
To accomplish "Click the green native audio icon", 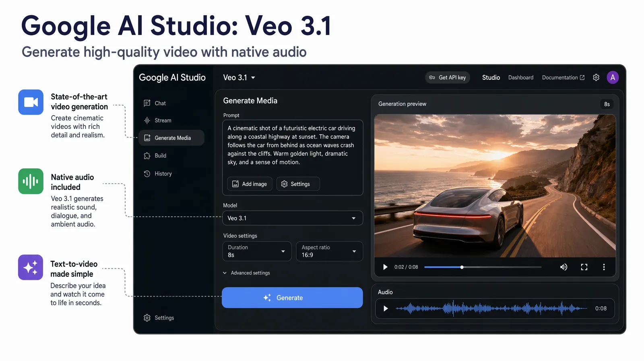I will tap(31, 181).
